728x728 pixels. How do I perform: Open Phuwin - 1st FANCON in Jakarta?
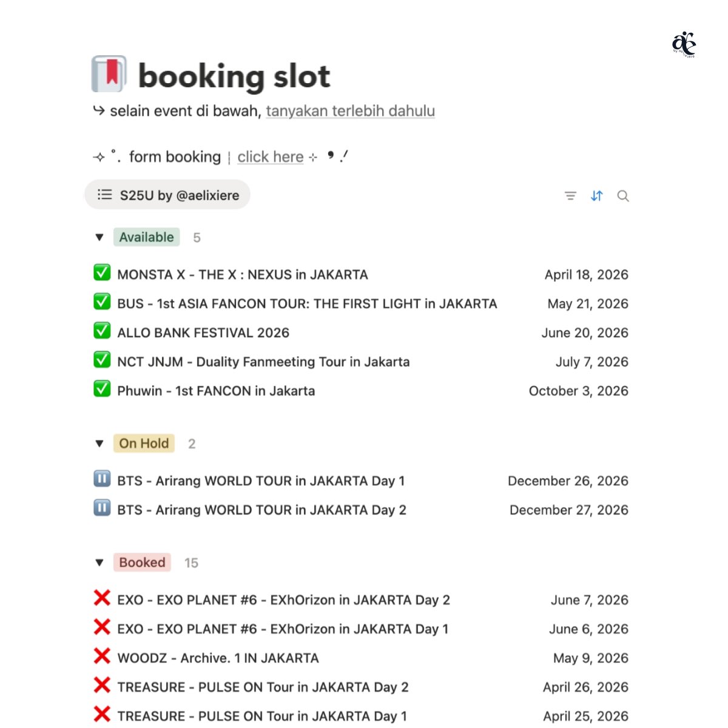pos(216,391)
